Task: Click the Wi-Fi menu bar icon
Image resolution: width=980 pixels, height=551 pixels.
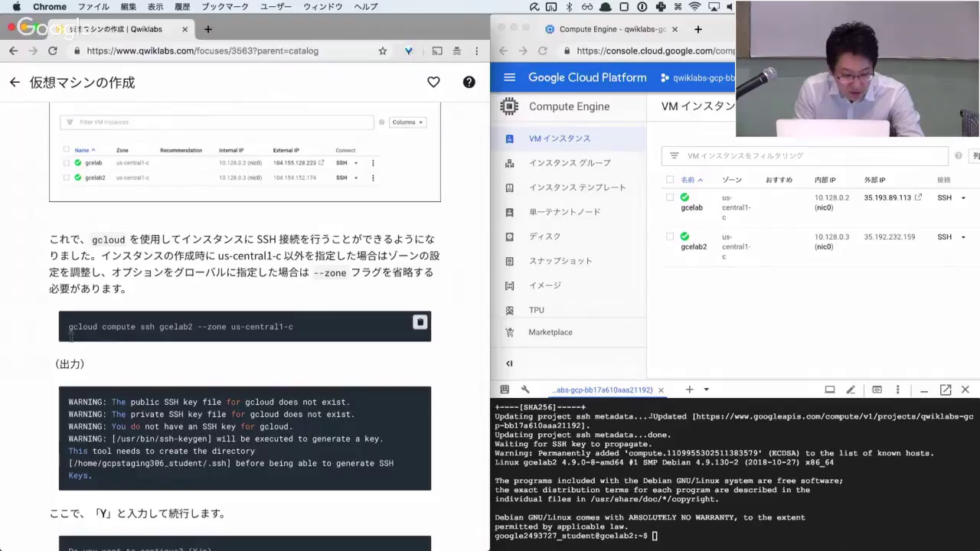Action: click(x=695, y=7)
